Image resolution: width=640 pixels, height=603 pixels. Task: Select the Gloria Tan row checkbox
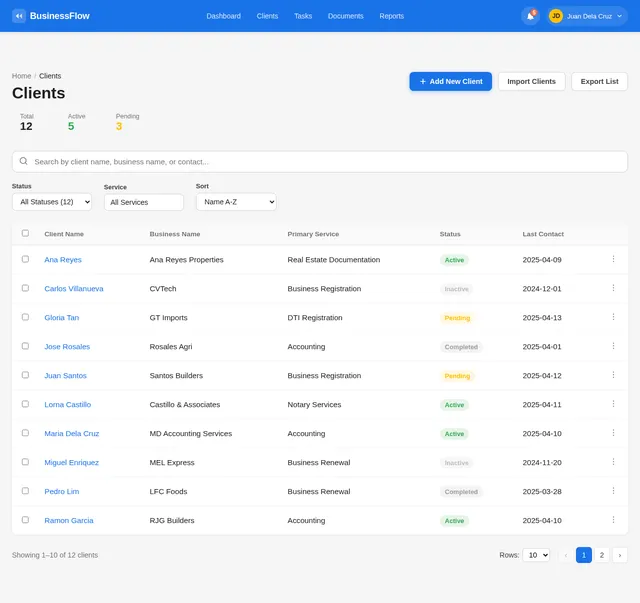25,317
